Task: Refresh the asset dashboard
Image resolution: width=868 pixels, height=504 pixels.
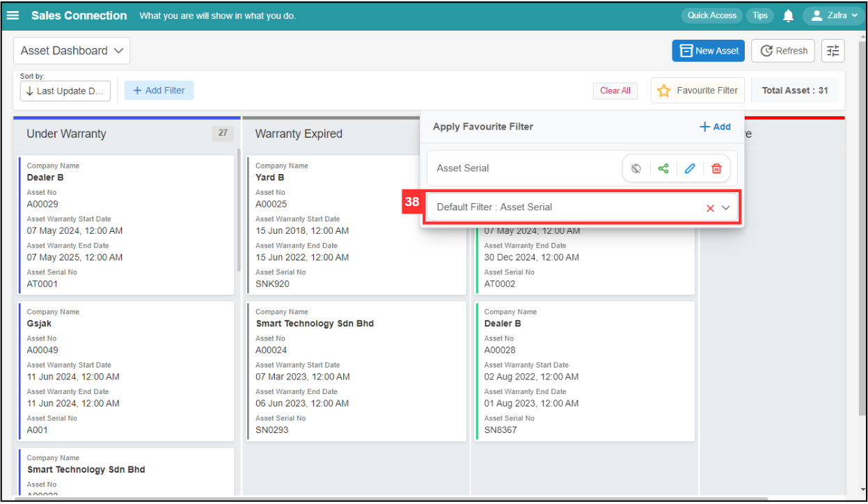Action: click(783, 51)
